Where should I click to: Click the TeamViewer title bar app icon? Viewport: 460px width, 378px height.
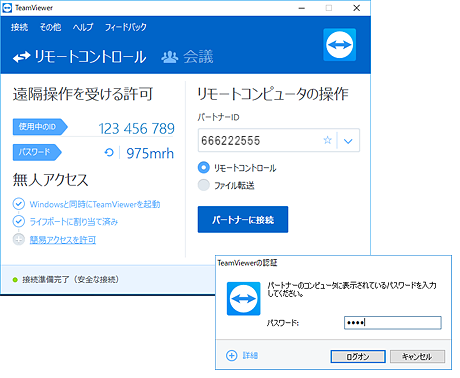[x=7, y=8]
